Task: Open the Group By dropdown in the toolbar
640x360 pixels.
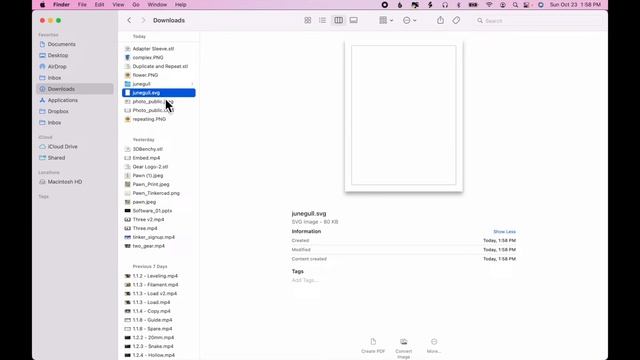Action: (x=386, y=20)
